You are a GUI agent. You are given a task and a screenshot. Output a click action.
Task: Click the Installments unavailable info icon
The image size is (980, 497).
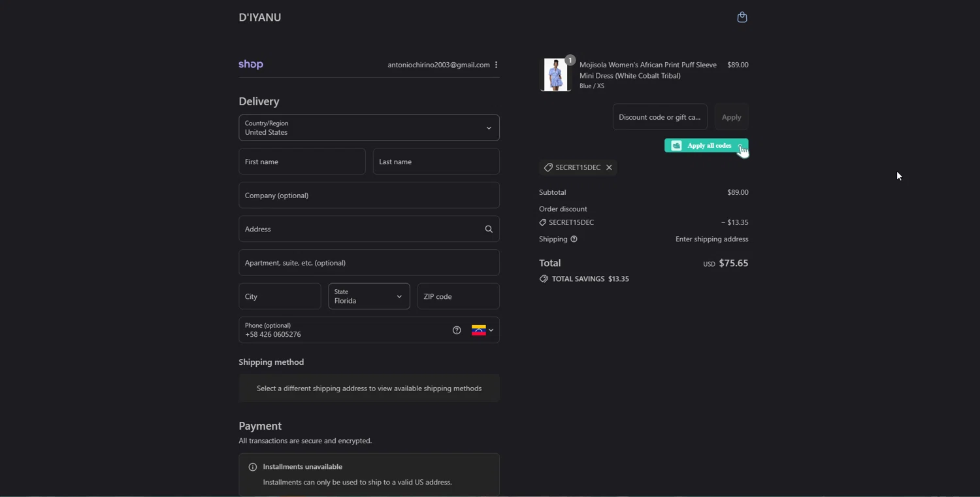point(253,468)
